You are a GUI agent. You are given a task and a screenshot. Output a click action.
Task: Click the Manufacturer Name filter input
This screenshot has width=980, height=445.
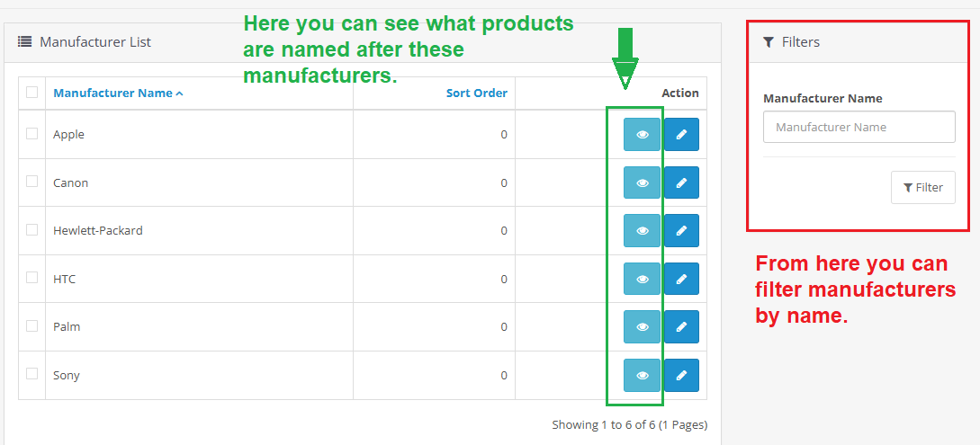[859, 128]
